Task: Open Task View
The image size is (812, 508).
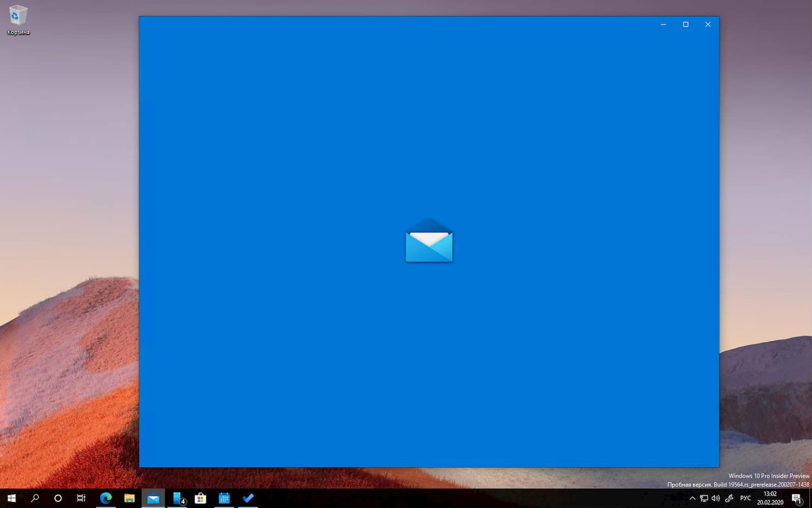Action: (81, 498)
